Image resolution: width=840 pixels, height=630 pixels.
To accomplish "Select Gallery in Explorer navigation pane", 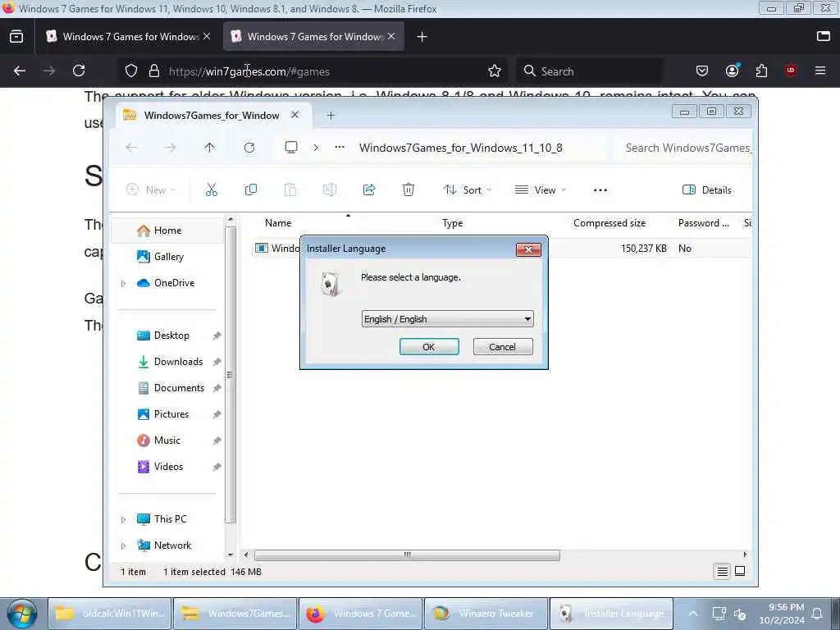I will tap(167, 257).
